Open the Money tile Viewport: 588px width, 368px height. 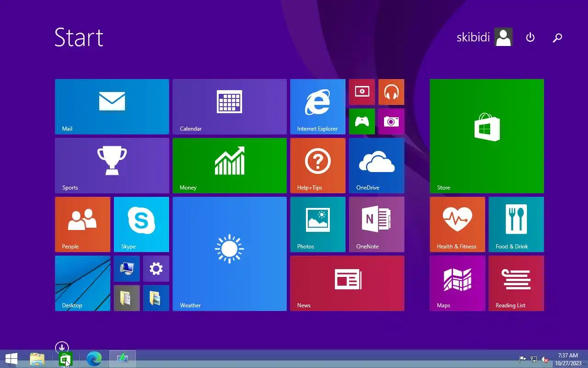(x=230, y=166)
